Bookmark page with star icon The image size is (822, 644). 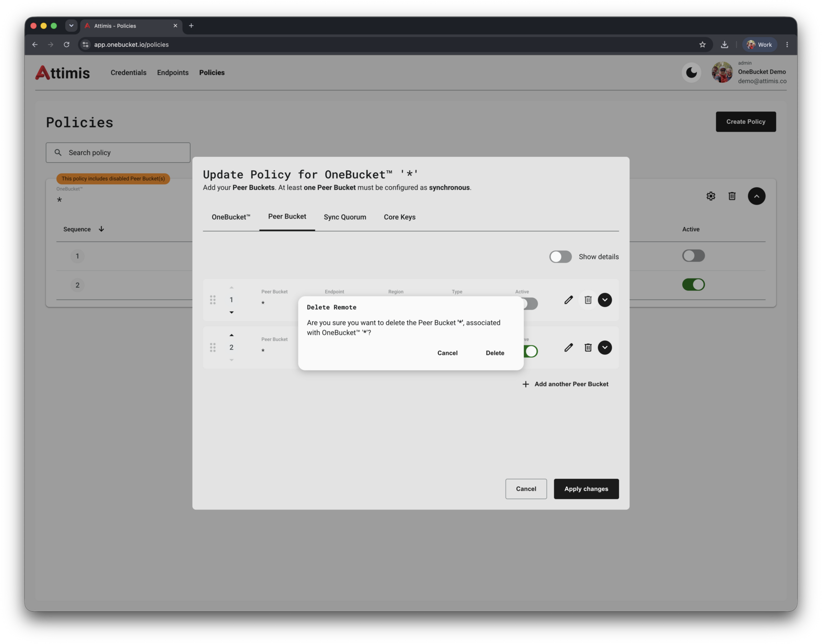pyautogui.click(x=702, y=45)
